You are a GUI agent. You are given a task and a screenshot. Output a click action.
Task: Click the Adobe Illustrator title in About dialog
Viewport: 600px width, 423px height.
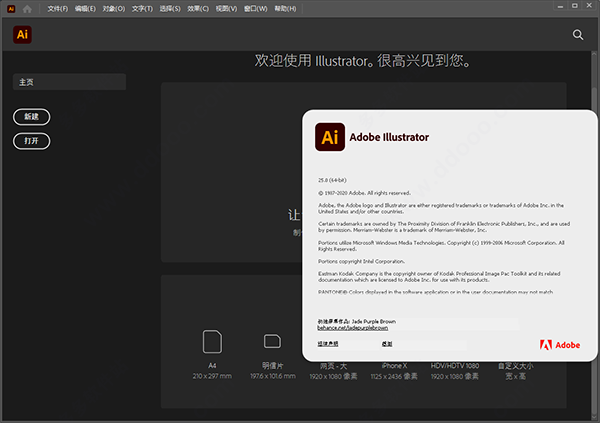(389, 137)
